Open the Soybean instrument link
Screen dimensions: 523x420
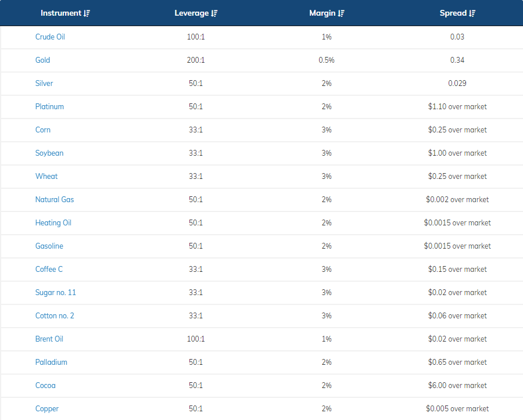point(49,153)
